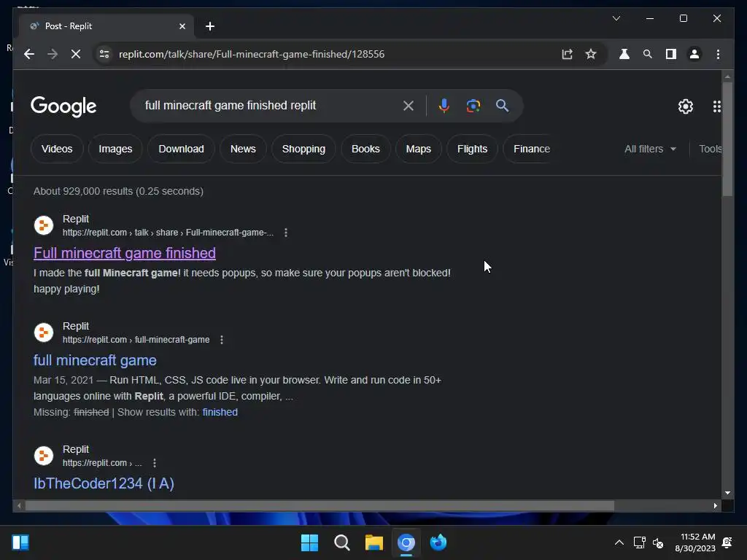Click the Google logo
Viewport: 747px width, 560px height.
pos(63,106)
